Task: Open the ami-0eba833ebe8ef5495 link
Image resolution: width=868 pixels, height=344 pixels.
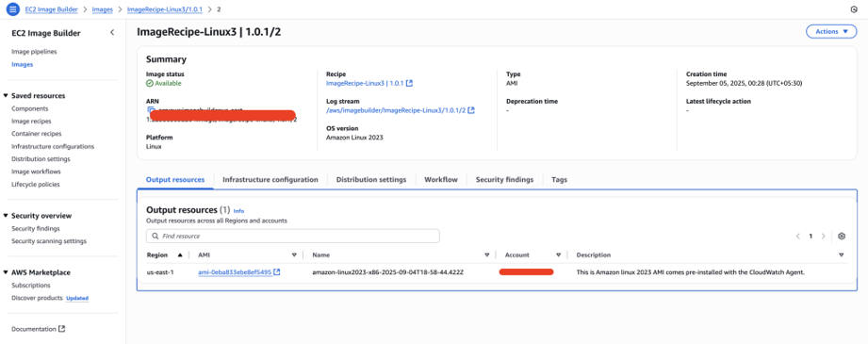Action: [239, 272]
